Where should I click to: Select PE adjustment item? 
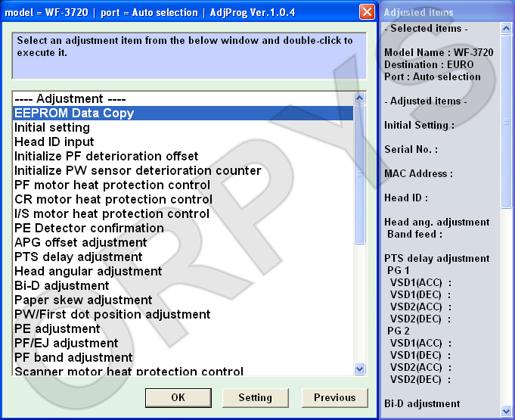(x=183, y=328)
